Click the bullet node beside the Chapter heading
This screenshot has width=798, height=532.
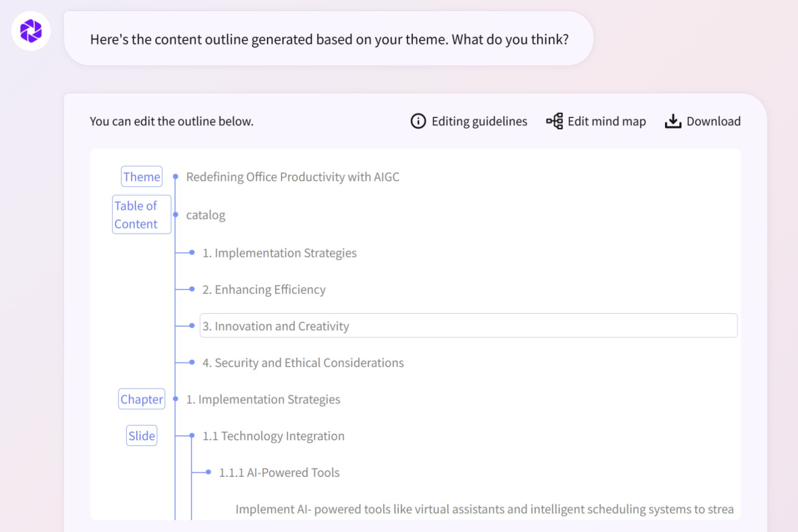(x=176, y=399)
